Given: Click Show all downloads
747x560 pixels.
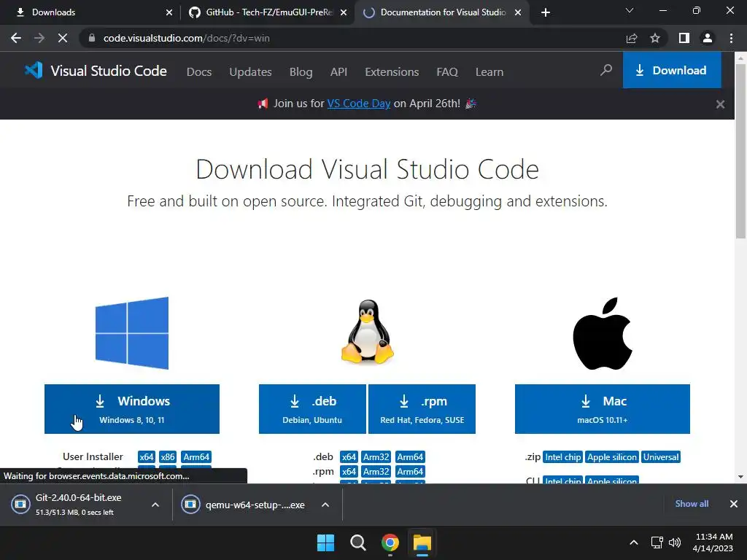Looking at the screenshot, I should pos(692,504).
